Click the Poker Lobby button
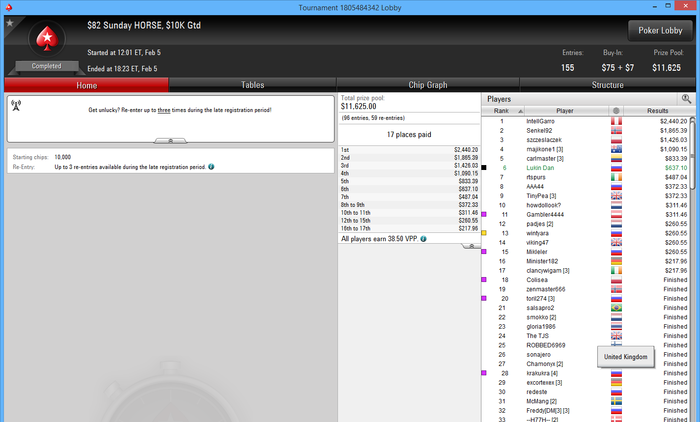The height and width of the screenshot is (422, 700). tap(660, 30)
